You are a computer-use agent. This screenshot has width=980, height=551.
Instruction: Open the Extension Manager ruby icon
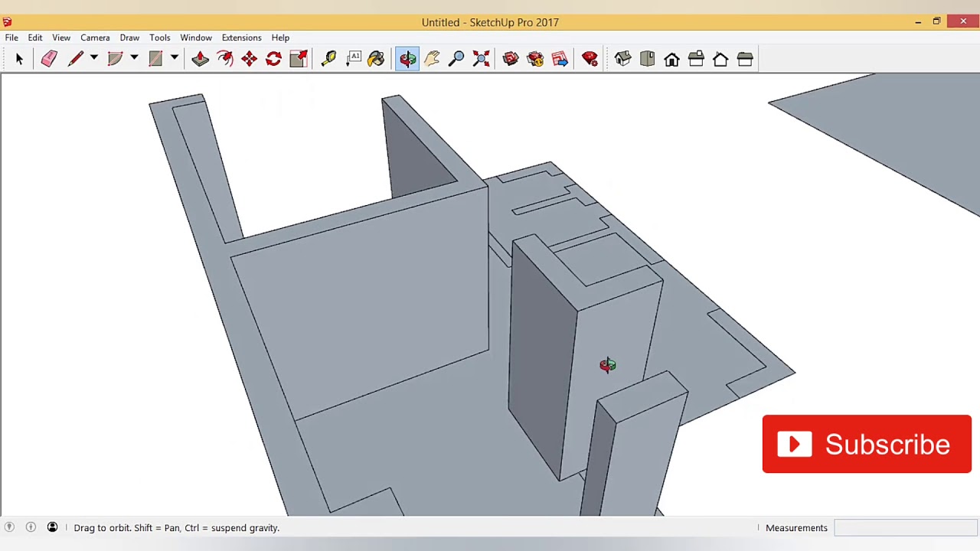(590, 59)
